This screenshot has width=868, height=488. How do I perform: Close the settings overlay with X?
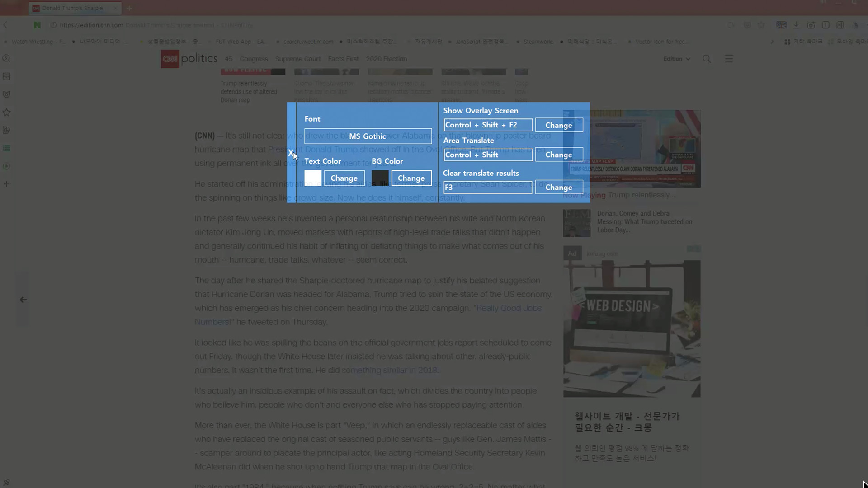(291, 153)
